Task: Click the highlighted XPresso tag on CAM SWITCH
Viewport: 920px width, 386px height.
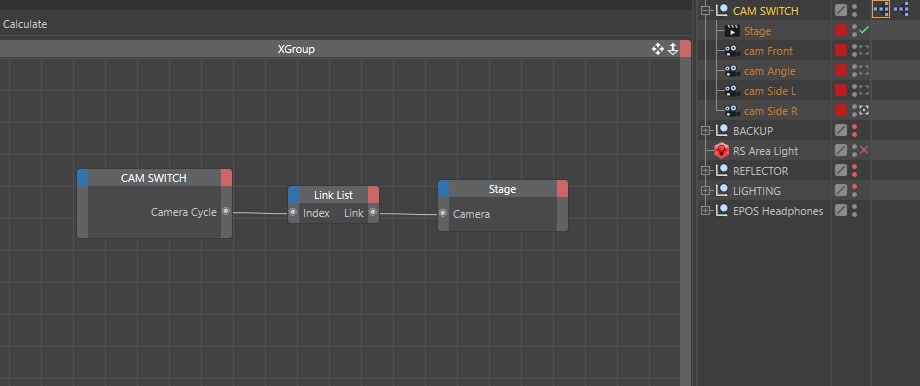Action: pos(881,9)
